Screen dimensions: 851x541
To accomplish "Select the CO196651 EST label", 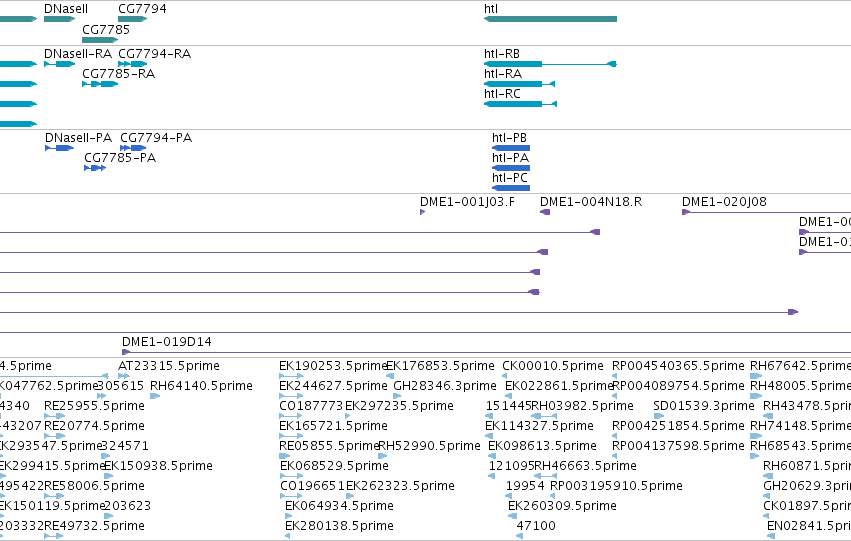I will 312,486.
